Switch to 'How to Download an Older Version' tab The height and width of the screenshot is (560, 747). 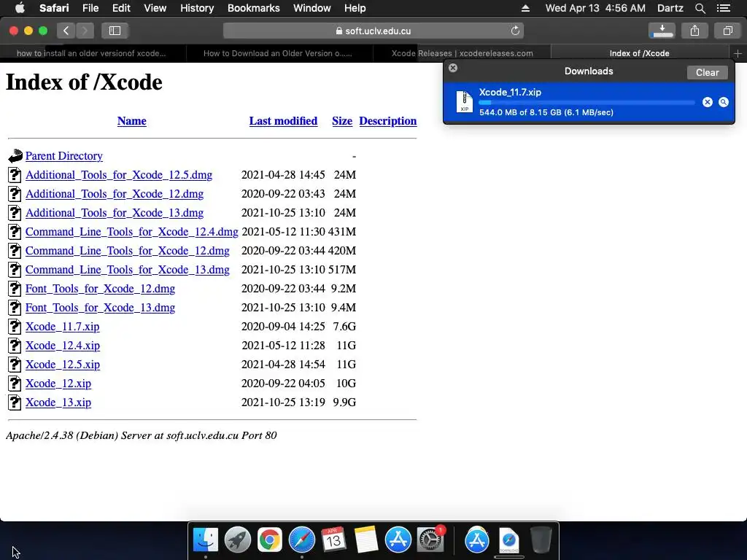pos(278,54)
